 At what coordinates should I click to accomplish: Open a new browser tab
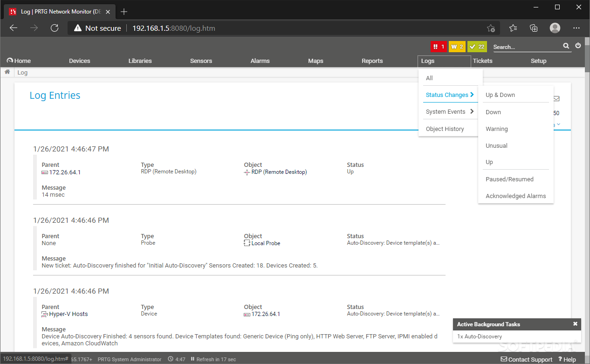coord(124,12)
